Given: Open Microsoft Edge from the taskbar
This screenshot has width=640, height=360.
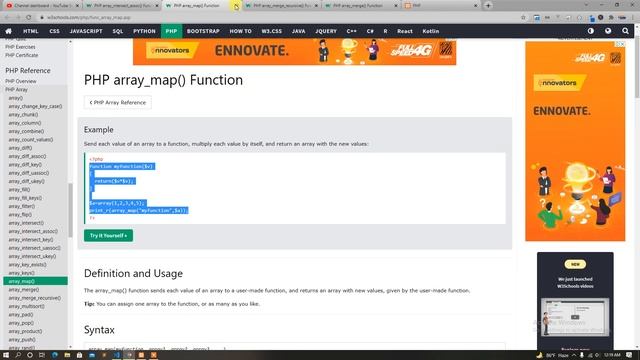Looking at the screenshot, I should click(x=55, y=355).
